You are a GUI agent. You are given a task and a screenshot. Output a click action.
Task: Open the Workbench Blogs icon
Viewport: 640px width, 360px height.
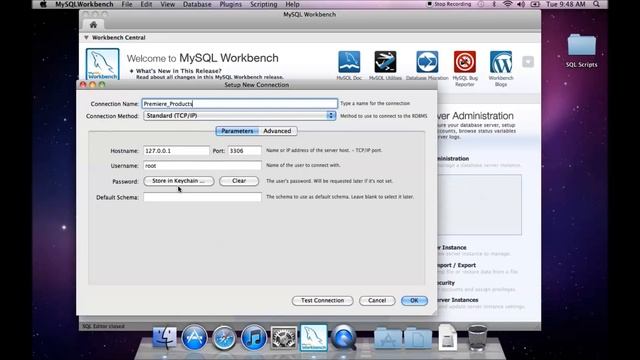[x=501, y=62]
